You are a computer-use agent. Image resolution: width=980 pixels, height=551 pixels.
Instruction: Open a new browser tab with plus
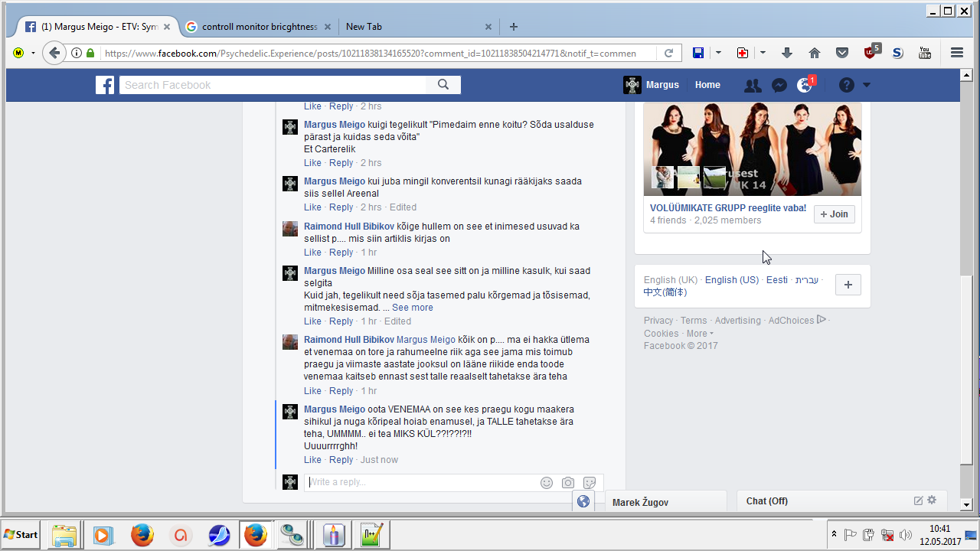514,27
